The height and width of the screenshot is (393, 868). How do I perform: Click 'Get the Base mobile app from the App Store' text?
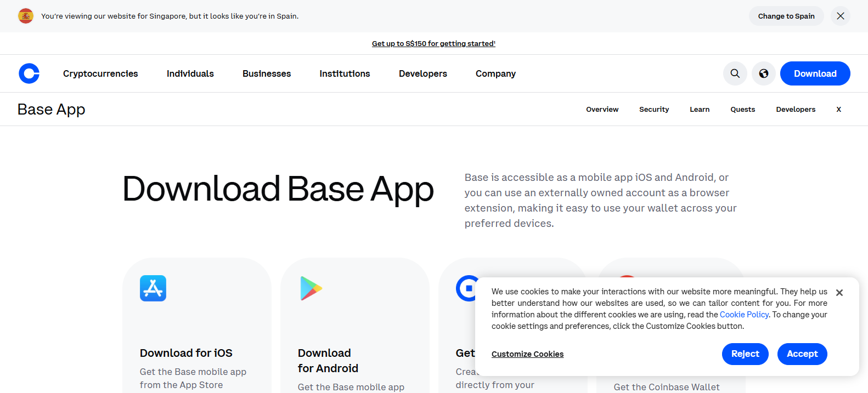193,378
